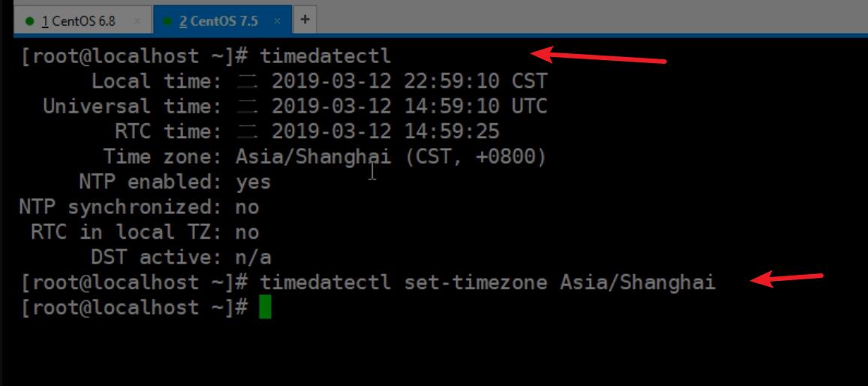This screenshot has height=386, width=868.
Task: Click the red arrow beside set-timezone command
Action: [787, 279]
